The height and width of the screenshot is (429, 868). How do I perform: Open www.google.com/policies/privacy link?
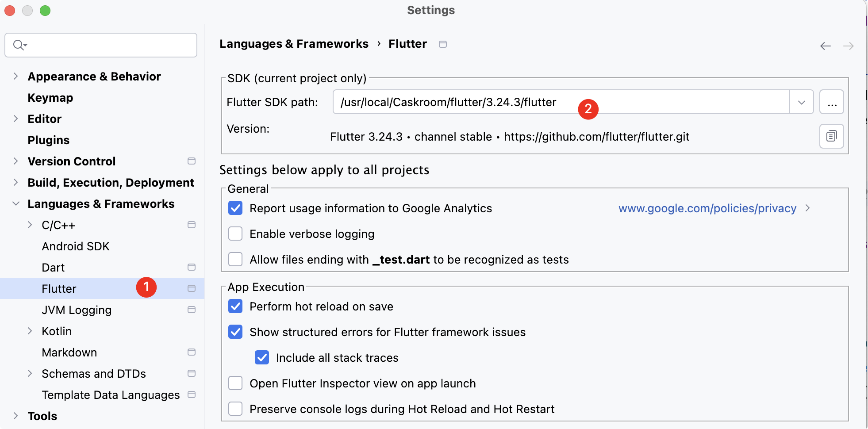coord(707,208)
